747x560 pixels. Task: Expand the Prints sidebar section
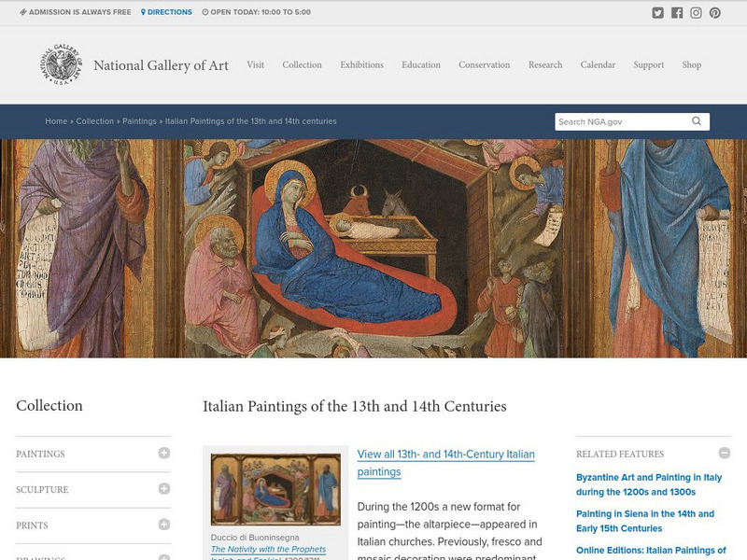point(164,525)
